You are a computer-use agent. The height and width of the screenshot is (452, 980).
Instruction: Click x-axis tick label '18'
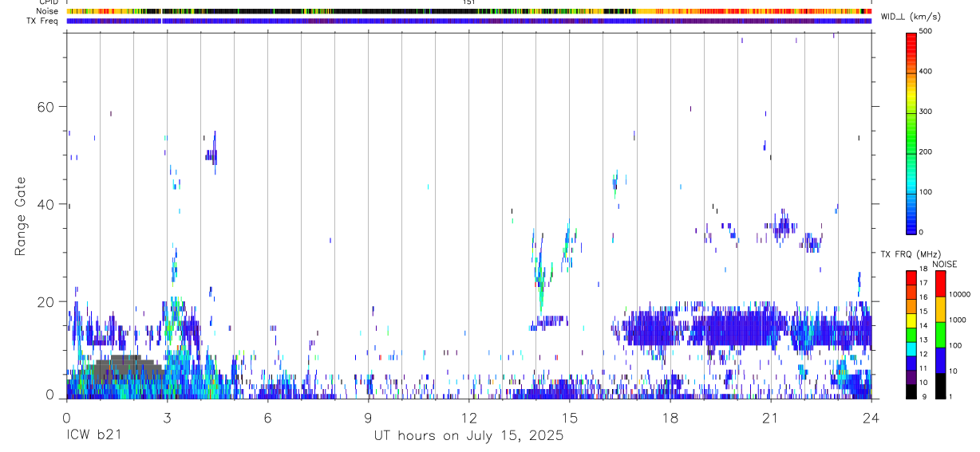pyautogui.click(x=670, y=418)
